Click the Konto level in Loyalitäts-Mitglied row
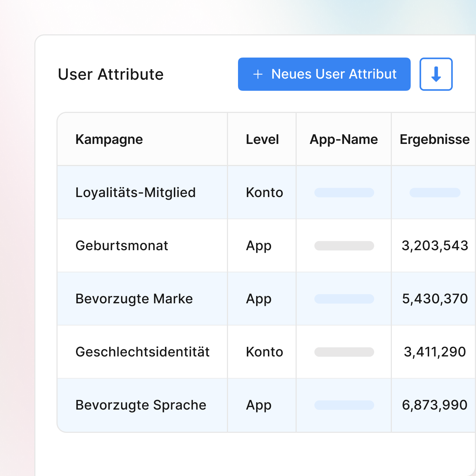This screenshot has height=476, width=476. point(264,193)
